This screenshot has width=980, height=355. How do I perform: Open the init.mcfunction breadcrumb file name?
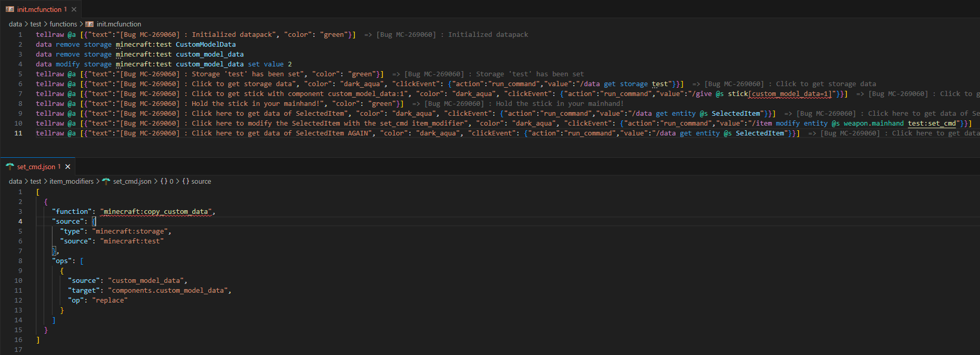118,24
